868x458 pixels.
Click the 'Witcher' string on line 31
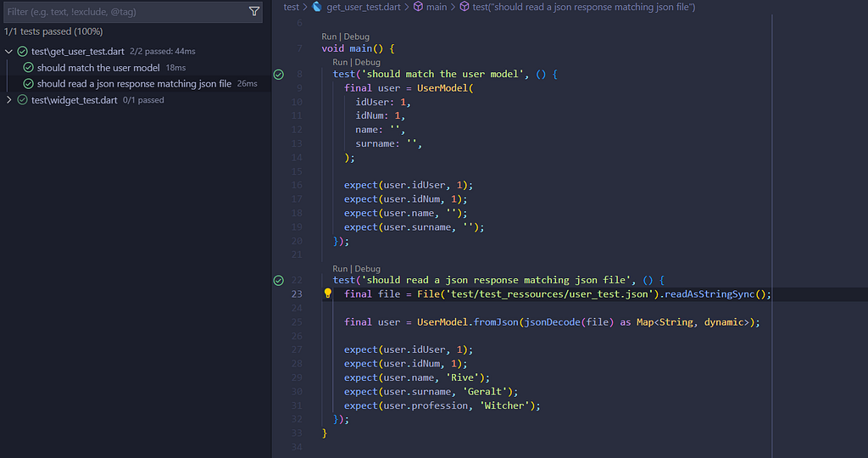504,406
